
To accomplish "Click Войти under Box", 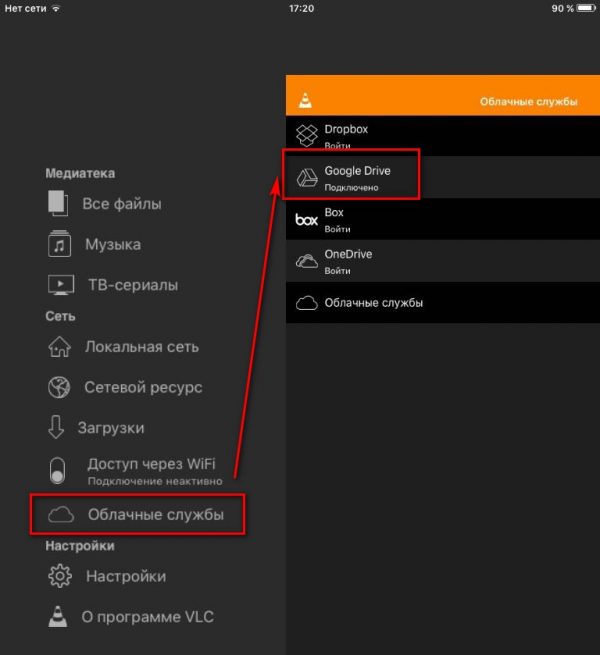I will coord(337,229).
